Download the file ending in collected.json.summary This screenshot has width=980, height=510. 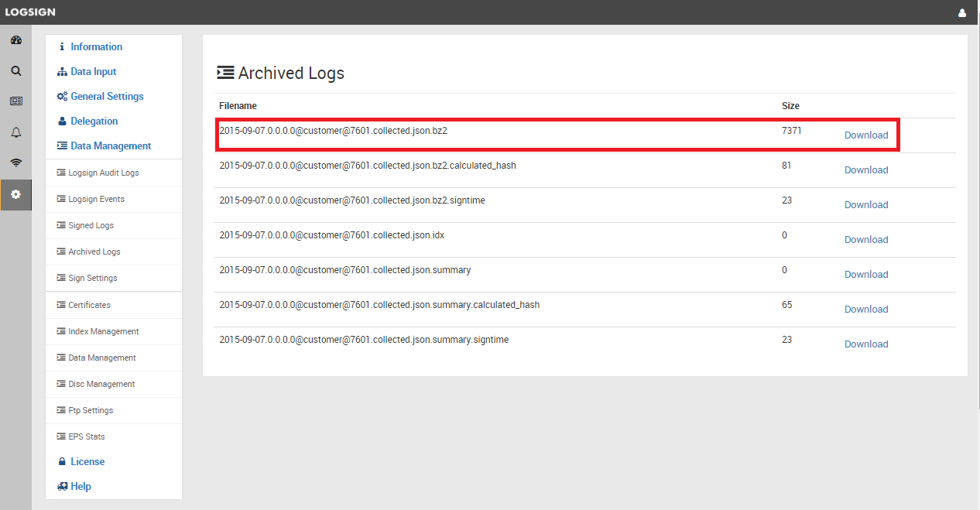click(866, 274)
